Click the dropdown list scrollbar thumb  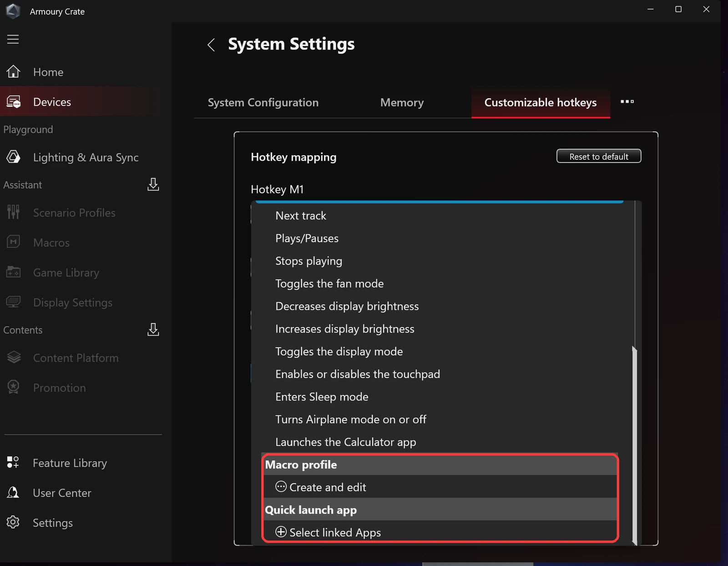(634, 446)
